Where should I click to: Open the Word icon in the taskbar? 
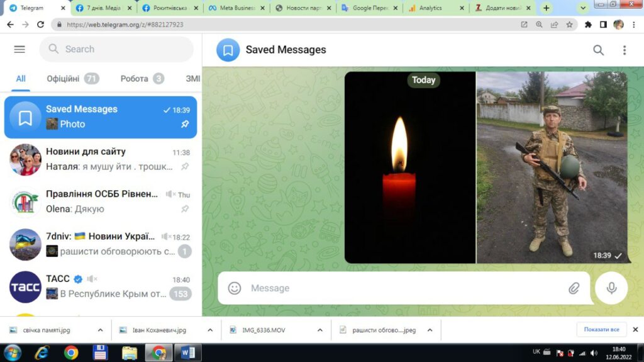pyautogui.click(x=187, y=352)
